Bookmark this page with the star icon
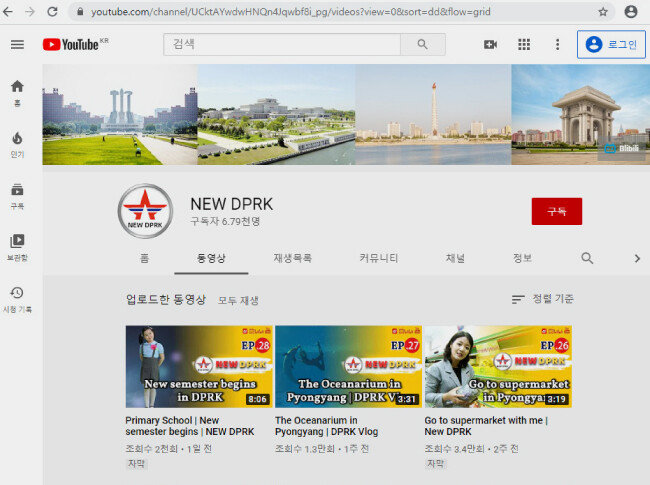 click(x=603, y=12)
